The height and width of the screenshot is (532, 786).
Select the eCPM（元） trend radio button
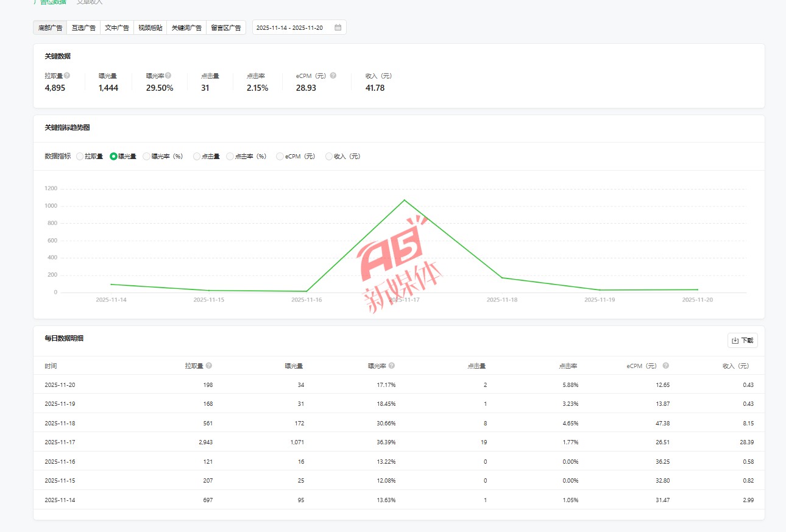click(280, 156)
